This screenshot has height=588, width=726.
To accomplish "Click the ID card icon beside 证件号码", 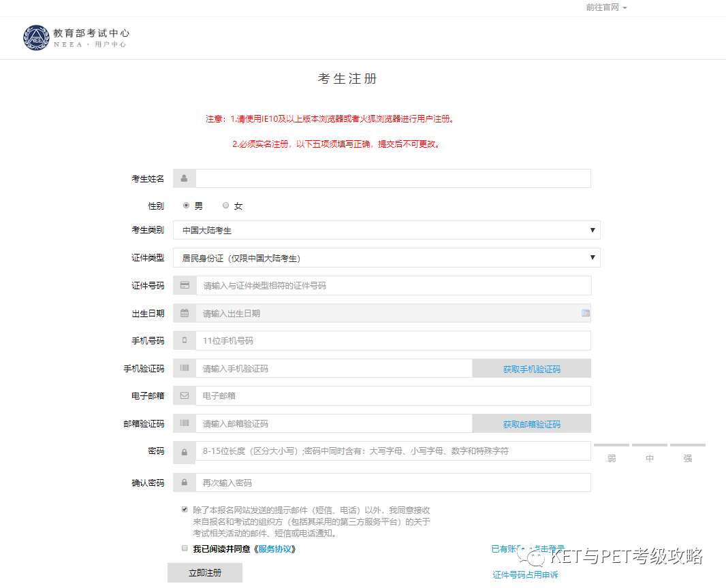I will pos(185,285).
